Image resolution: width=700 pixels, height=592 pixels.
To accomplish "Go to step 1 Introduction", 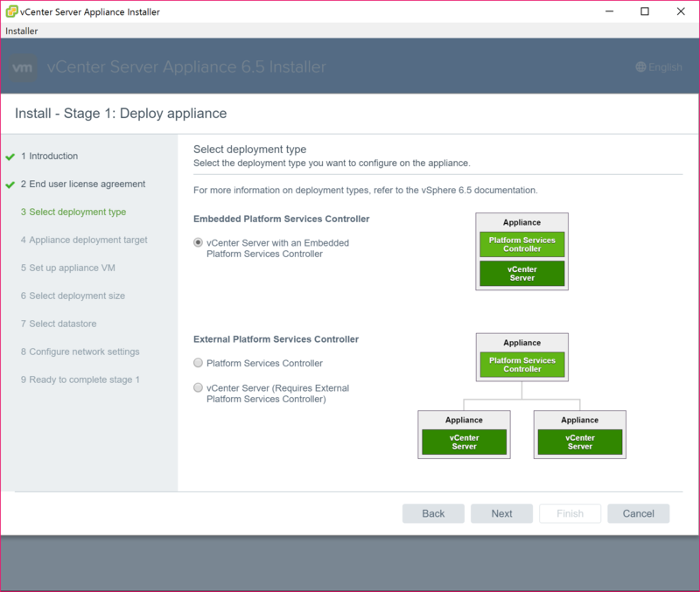I will [x=49, y=156].
